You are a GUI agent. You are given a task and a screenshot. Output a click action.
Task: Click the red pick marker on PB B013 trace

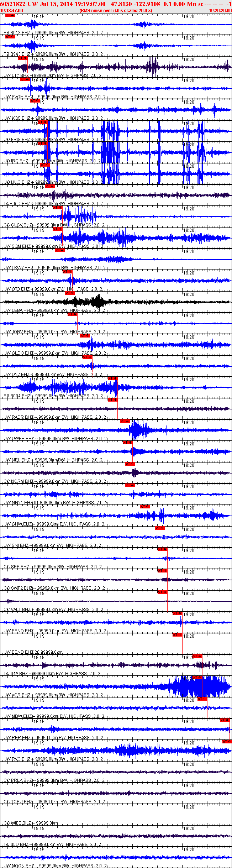(x=10, y=15)
